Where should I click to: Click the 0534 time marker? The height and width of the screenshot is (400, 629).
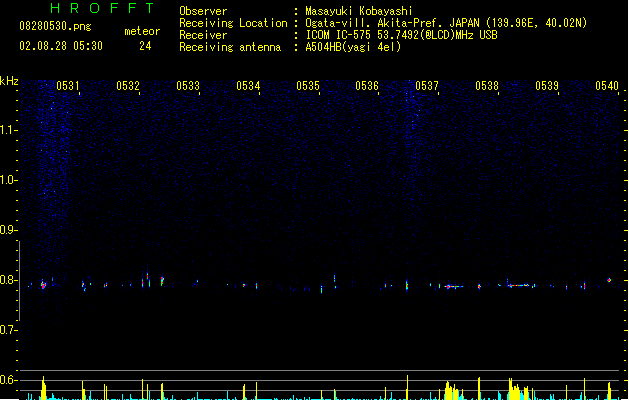tap(248, 86)
